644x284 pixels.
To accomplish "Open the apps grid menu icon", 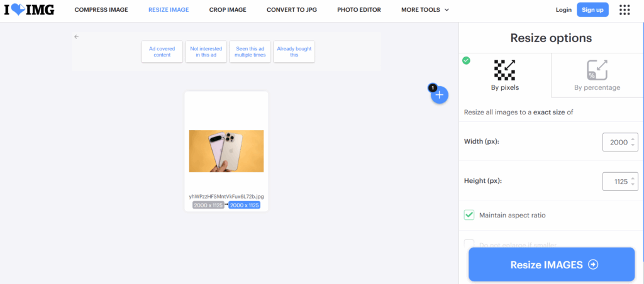I will [x=624, y=10].
